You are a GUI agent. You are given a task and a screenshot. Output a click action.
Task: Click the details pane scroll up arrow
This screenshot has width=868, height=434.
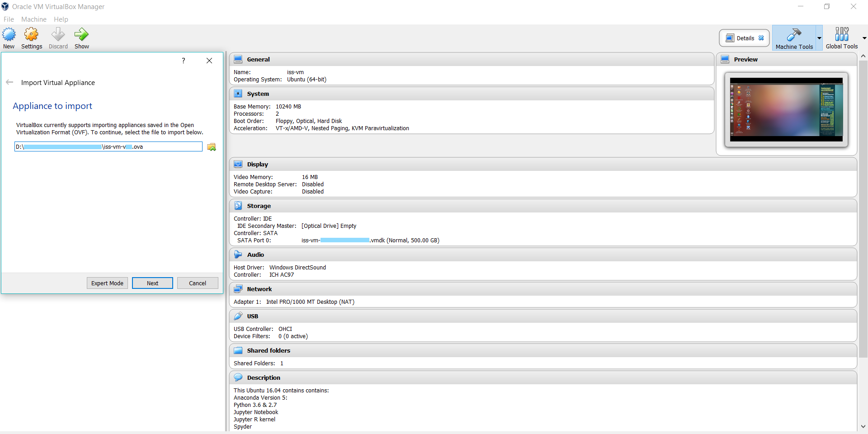point(863,56)
